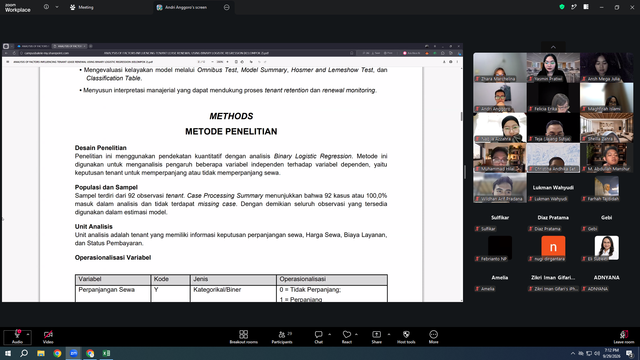
Task: Expand dropdown arrow beside meeting info icon
Action: pyautogui.click(x=57, y=7)
